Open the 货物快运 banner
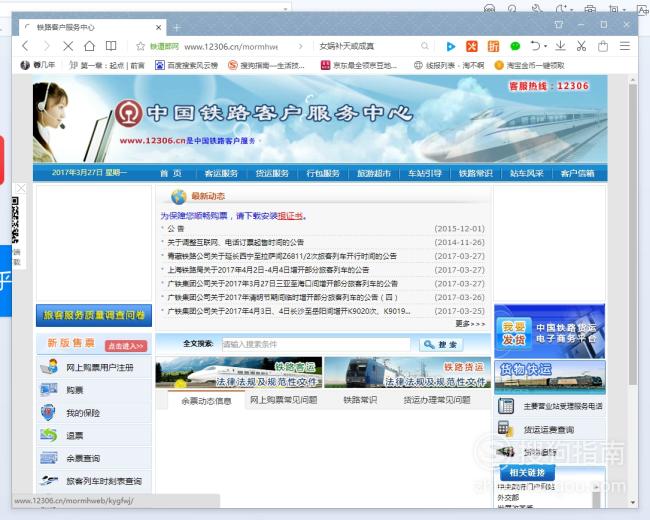The width and height of the screenshot is (650, 520). tap(550, 377)
